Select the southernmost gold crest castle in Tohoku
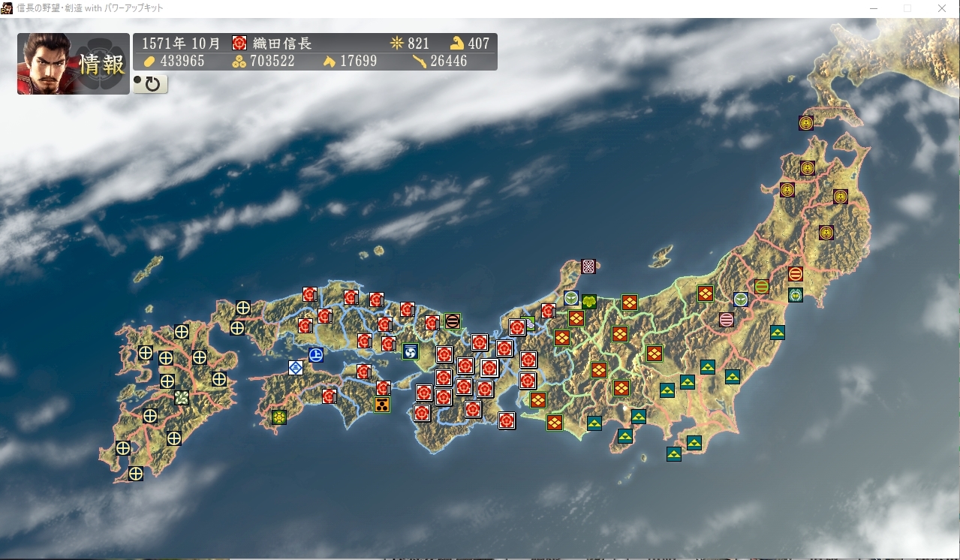This screenshot has height=560, width=960. coord(826,232)
